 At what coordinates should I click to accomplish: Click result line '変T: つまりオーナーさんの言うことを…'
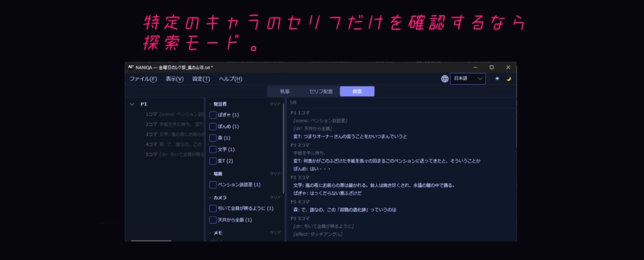(x=350, y=136)
